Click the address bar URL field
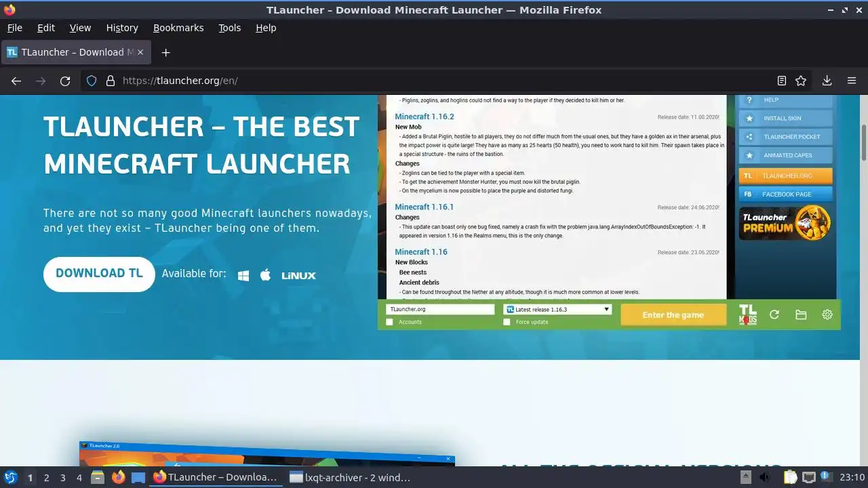This screenshot has width=868, height=488. tap(444, 81)
